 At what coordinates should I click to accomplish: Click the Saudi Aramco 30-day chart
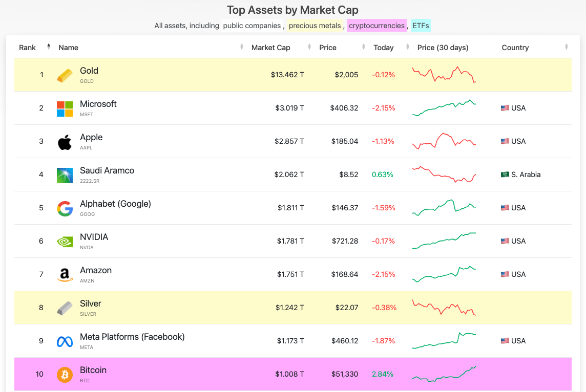pos(444,175)
